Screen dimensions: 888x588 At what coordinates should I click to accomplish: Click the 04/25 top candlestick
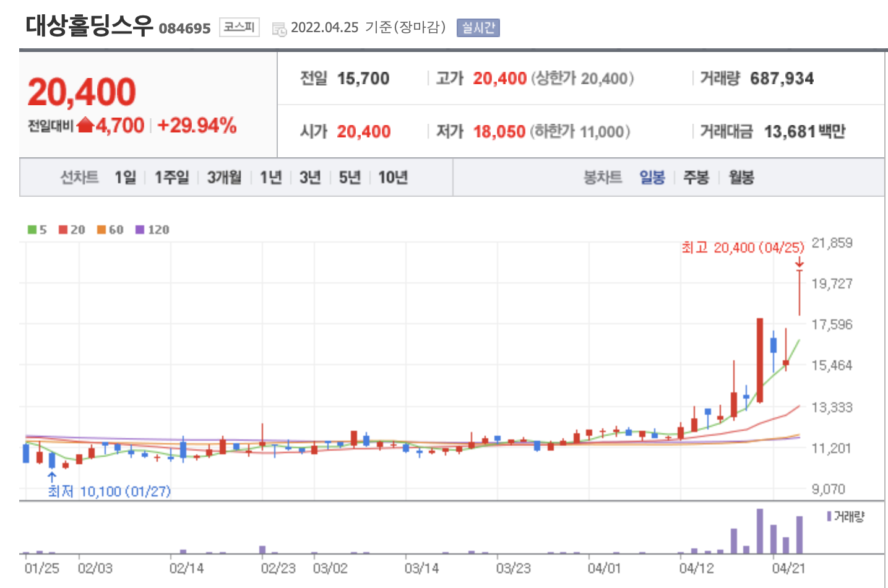click(800, 293)
